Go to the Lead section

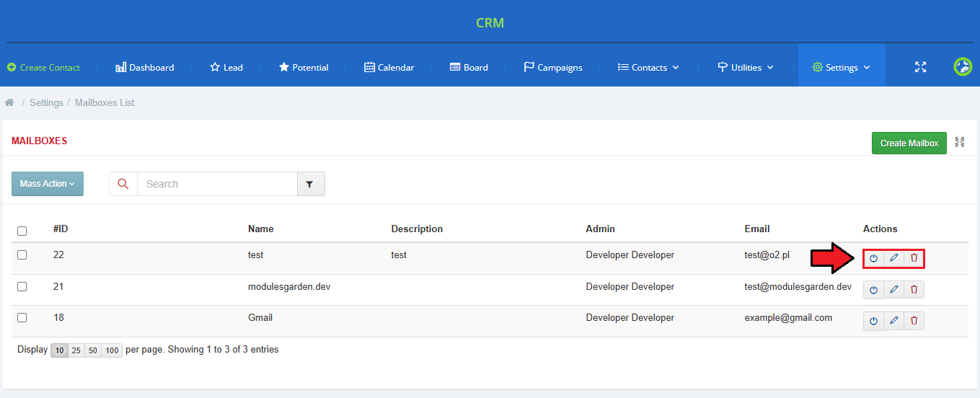[226, 67]
